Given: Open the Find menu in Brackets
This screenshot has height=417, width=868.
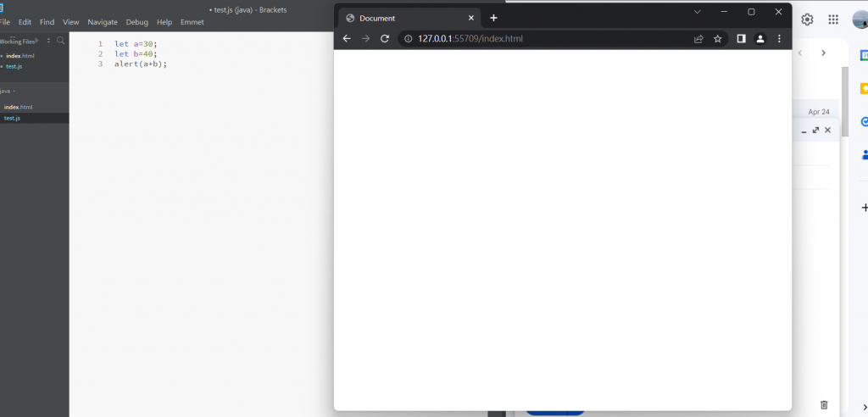Looking at the screenshot, I should coord(47,22).
